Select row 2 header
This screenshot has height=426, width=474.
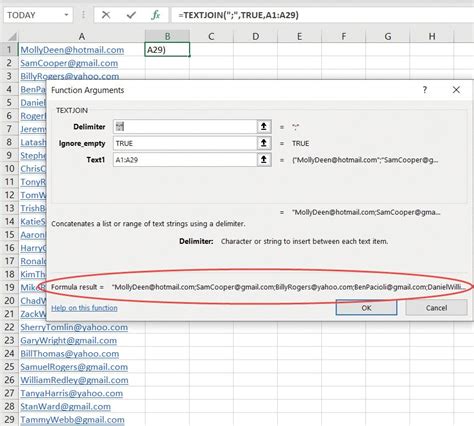[9, 63]
